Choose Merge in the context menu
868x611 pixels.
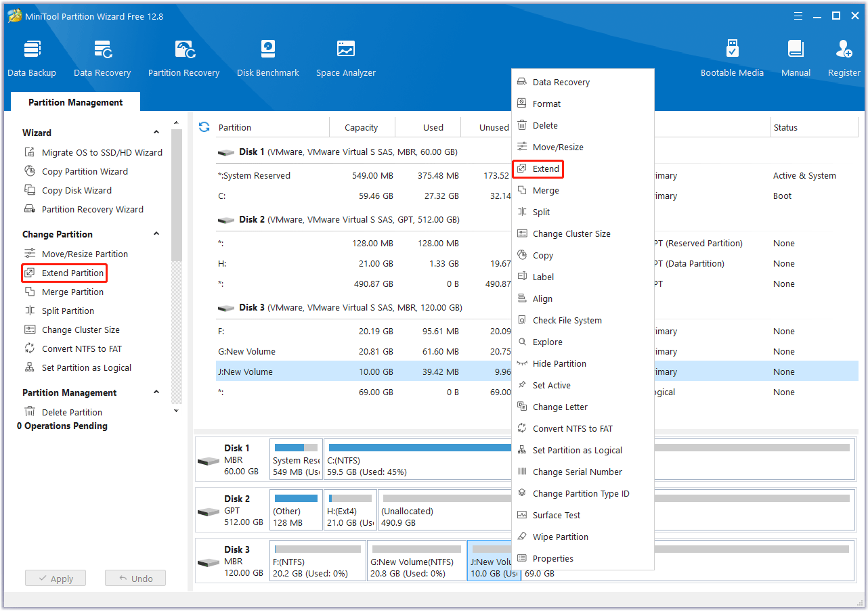582,190
